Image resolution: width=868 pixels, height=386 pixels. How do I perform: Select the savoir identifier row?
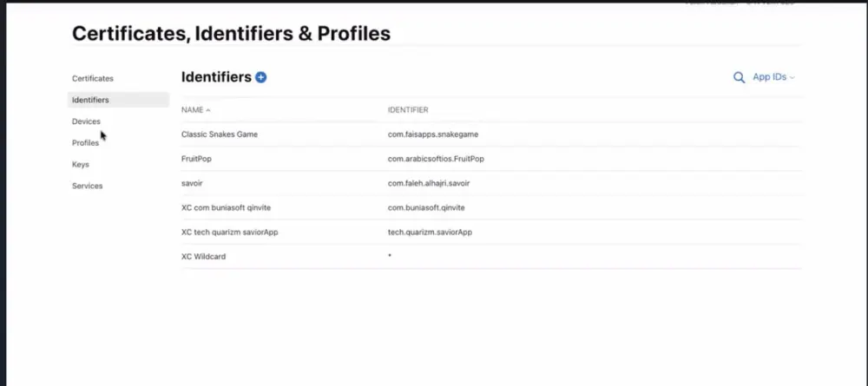(x=491, y=183)
